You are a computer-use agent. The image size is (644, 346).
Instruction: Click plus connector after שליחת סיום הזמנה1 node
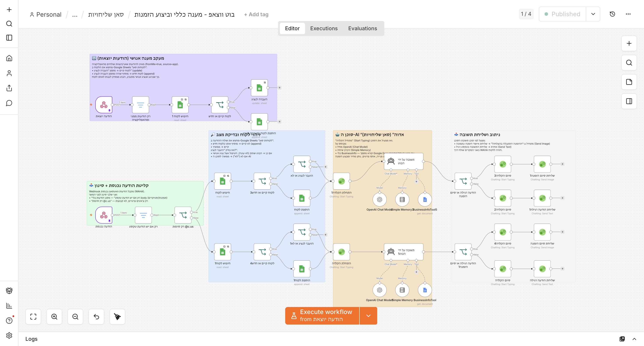click(563, 164)
